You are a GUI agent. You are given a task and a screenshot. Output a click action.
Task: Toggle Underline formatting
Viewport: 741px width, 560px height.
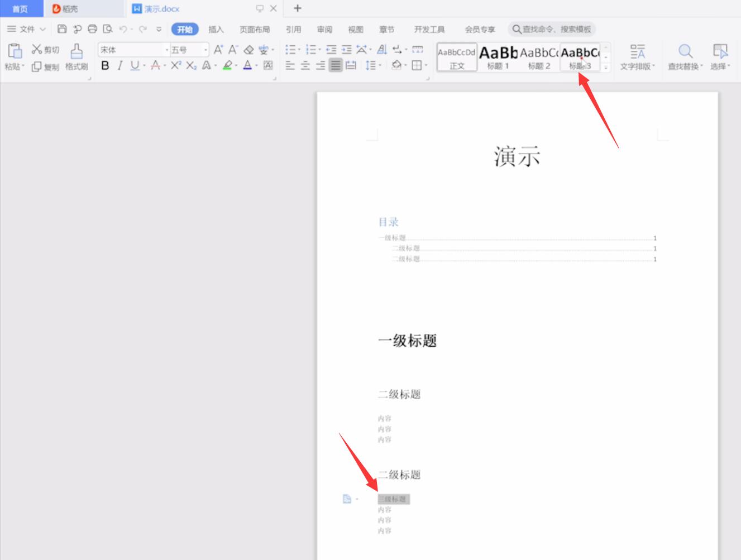coord(135,65)
